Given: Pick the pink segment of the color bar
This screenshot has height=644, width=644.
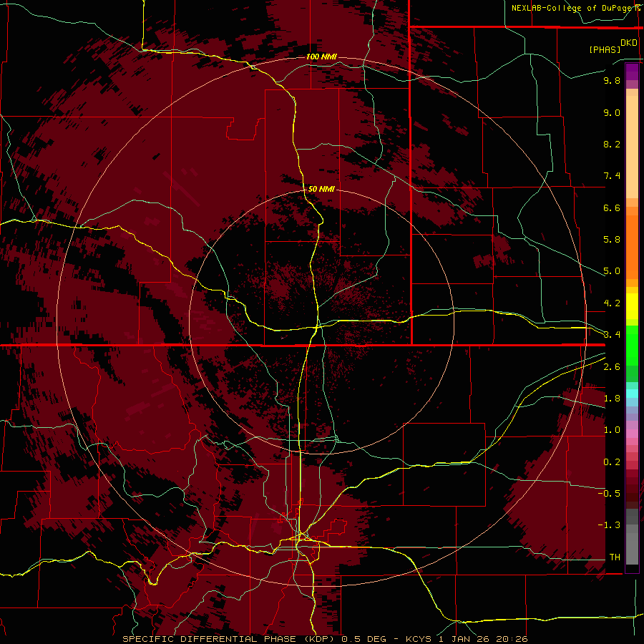Looking at the screenshot, I should pos(632,434).
